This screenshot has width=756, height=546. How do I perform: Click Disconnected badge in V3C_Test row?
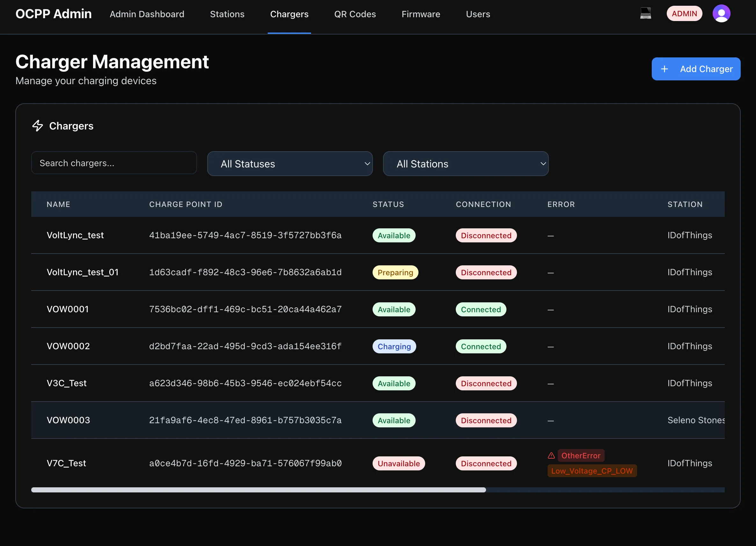pyautogui.click(x=486, y=384)
